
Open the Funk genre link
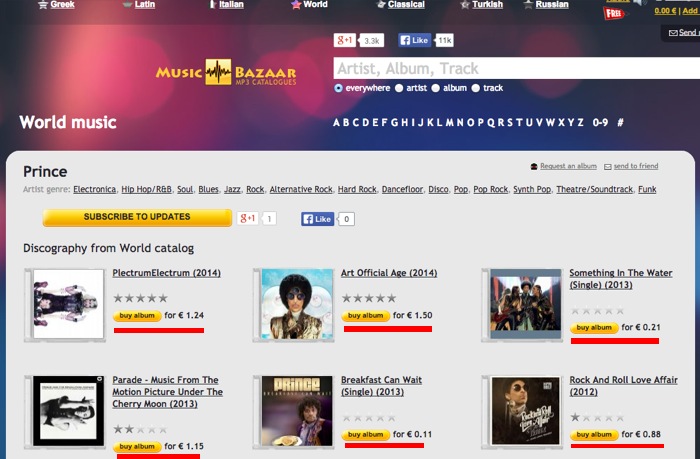(647, 189)
